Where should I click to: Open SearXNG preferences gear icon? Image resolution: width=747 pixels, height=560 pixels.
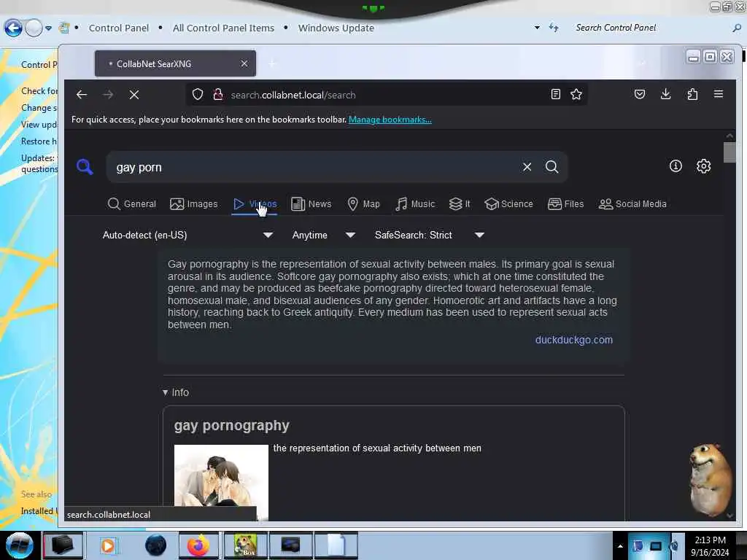point(704,166)
